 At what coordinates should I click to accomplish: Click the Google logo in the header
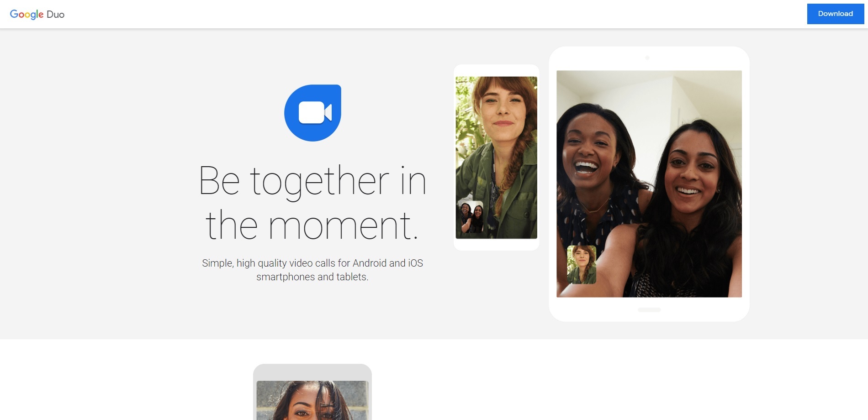(27, 14)
